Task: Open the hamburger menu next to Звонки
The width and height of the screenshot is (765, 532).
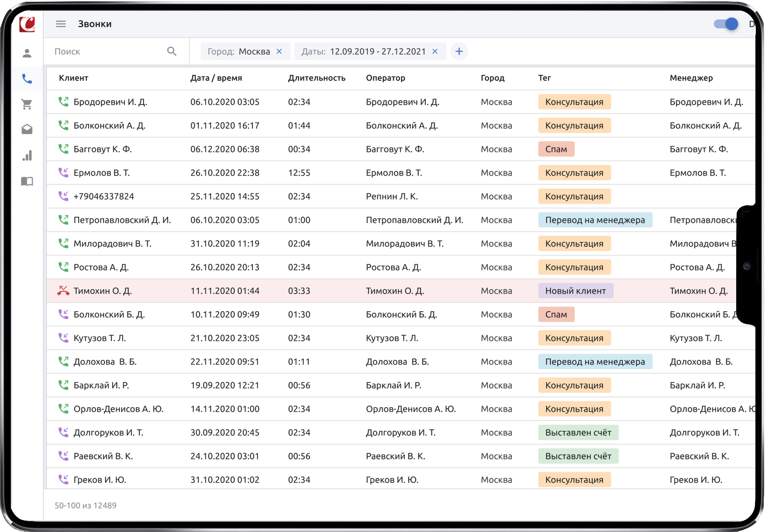Action: coord(61,24)
